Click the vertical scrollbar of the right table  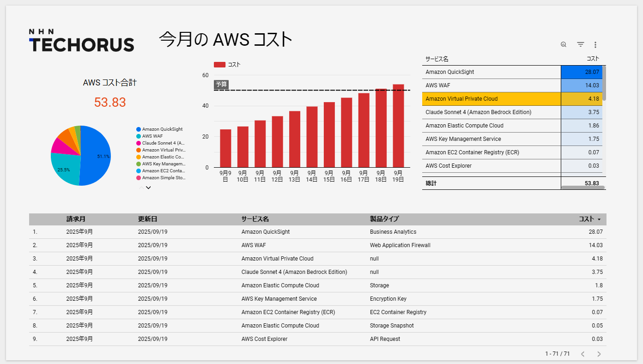(x=604, y=83)
